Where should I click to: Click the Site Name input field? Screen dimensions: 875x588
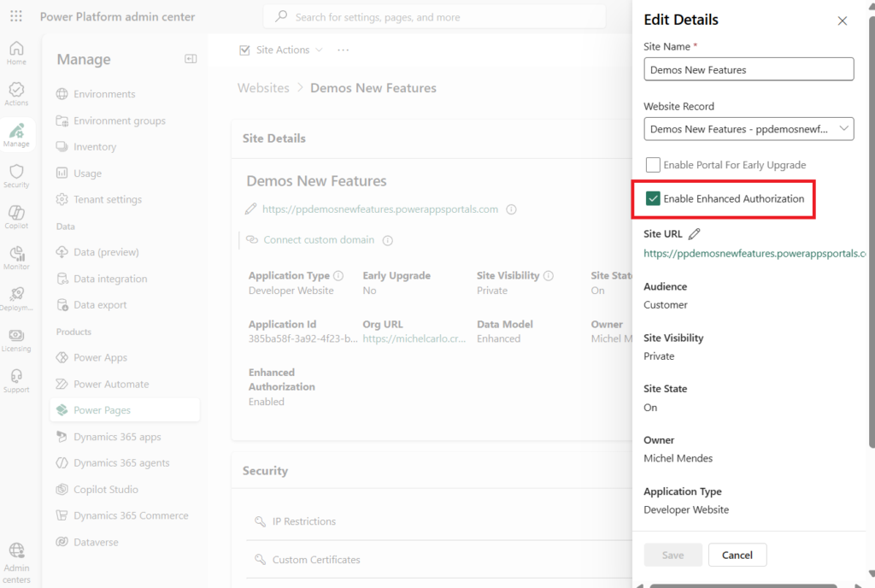pos(749,69)
